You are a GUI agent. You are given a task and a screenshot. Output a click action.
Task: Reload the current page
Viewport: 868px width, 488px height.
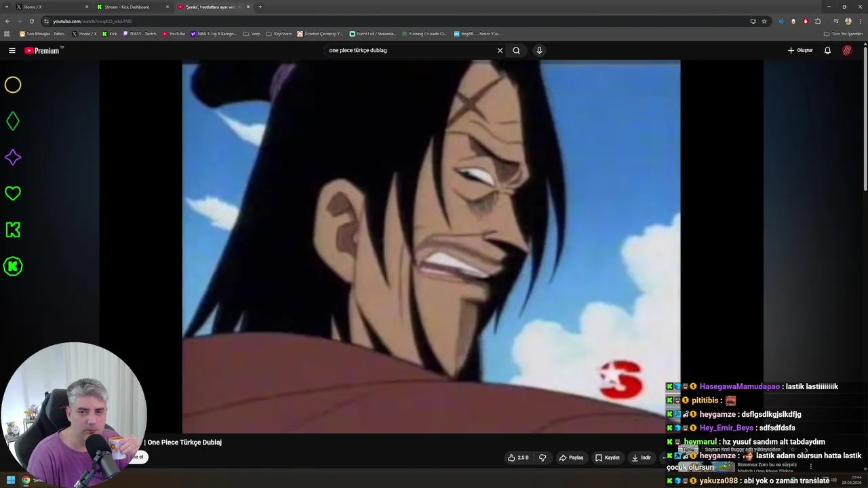tap(31, 21)
